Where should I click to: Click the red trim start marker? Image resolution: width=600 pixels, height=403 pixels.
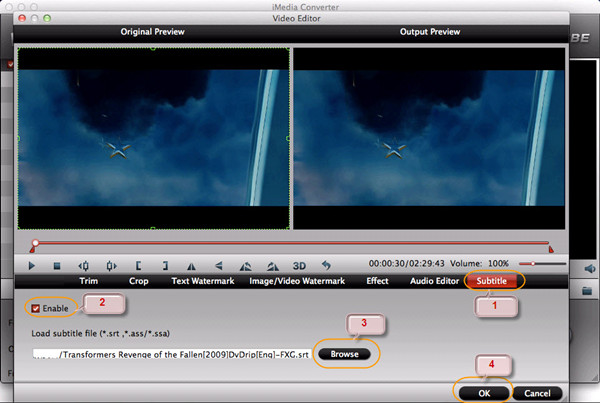(x=33, y=250)
